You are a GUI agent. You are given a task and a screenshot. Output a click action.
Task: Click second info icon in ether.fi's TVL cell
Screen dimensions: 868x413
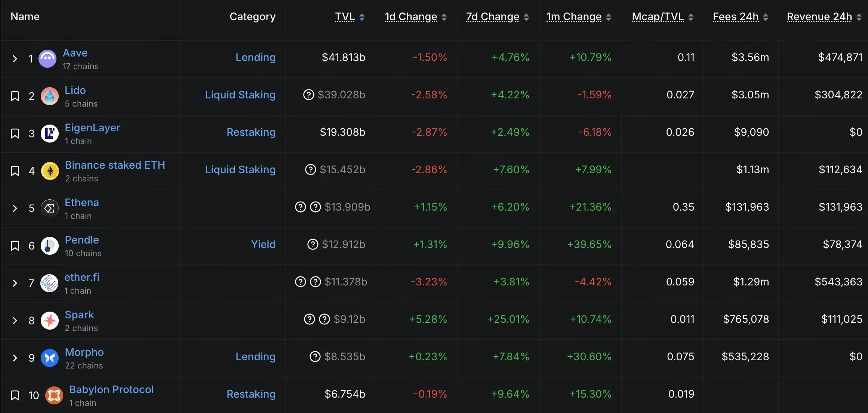(x=316, y=282)
